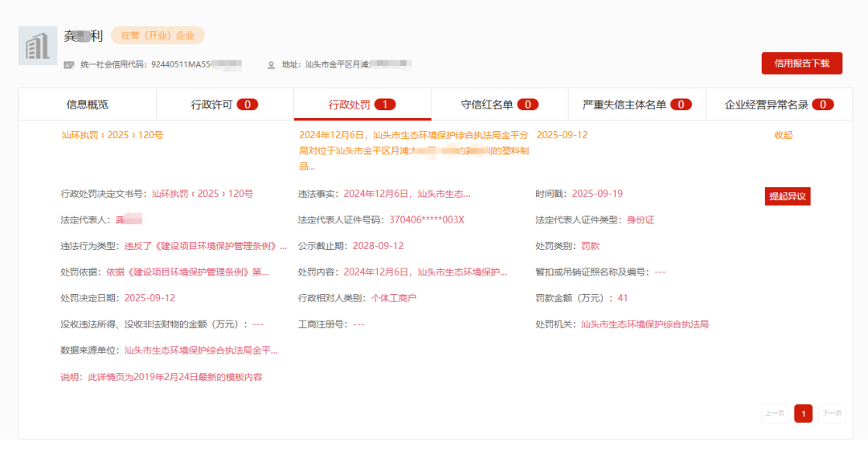Select the 行政处罚 tab

click(x=362, y=104)
